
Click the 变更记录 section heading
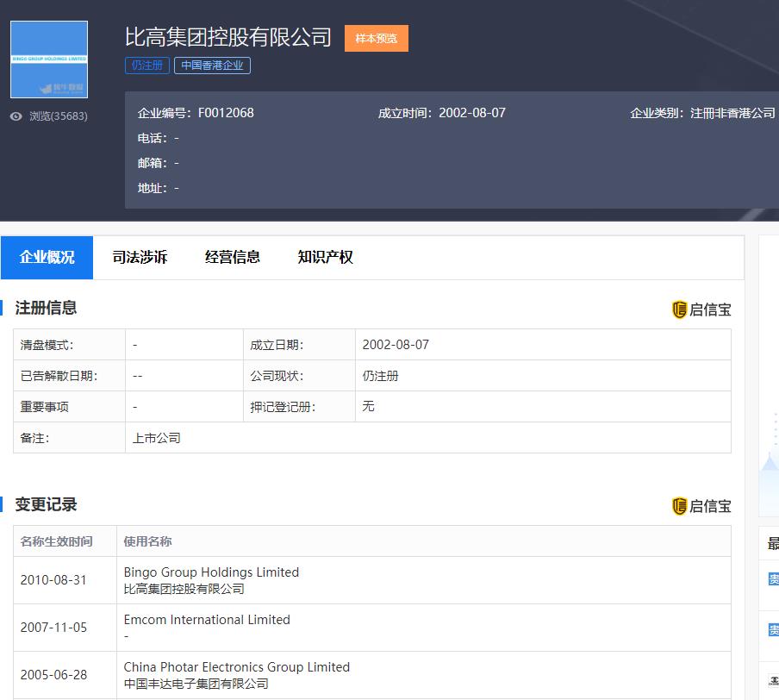click(x=46, y=504)
